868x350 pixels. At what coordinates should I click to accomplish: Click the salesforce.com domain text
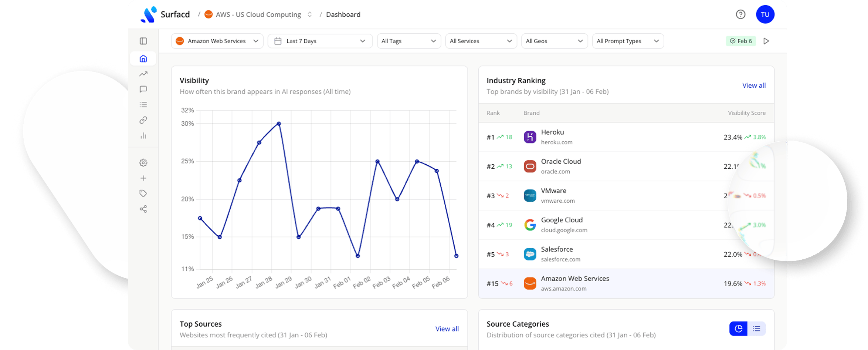(561, 259)
